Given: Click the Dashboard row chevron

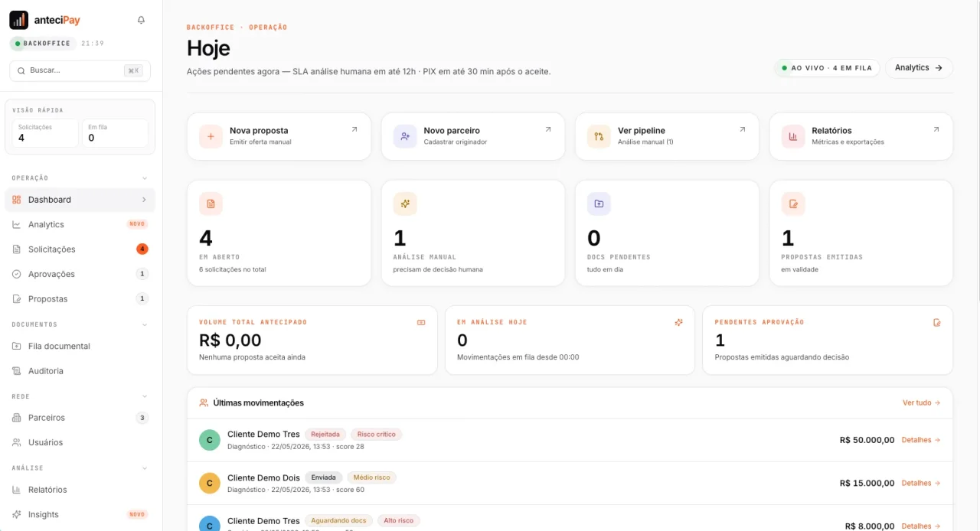Looking at the screenshot, I should [144, 200].
